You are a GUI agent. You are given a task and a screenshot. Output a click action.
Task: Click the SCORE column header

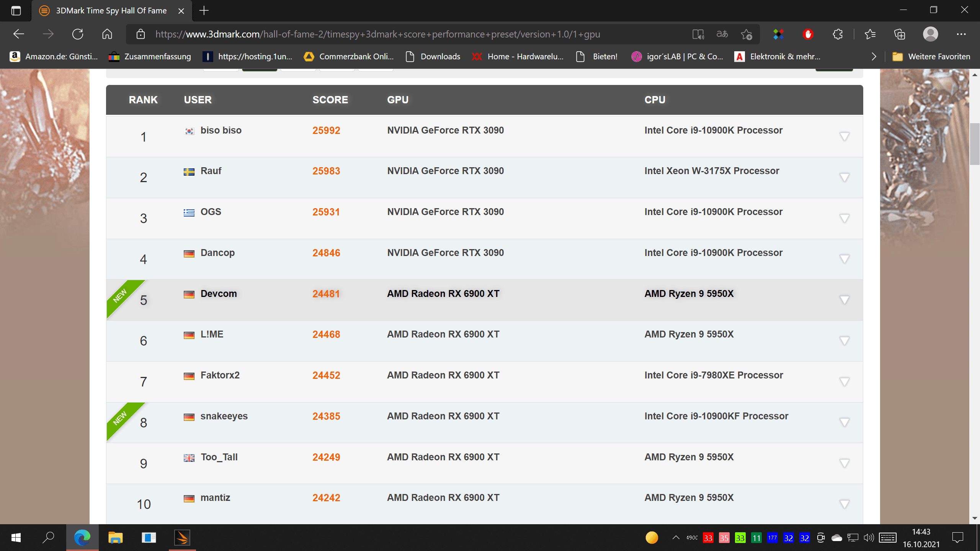(330, 99)
